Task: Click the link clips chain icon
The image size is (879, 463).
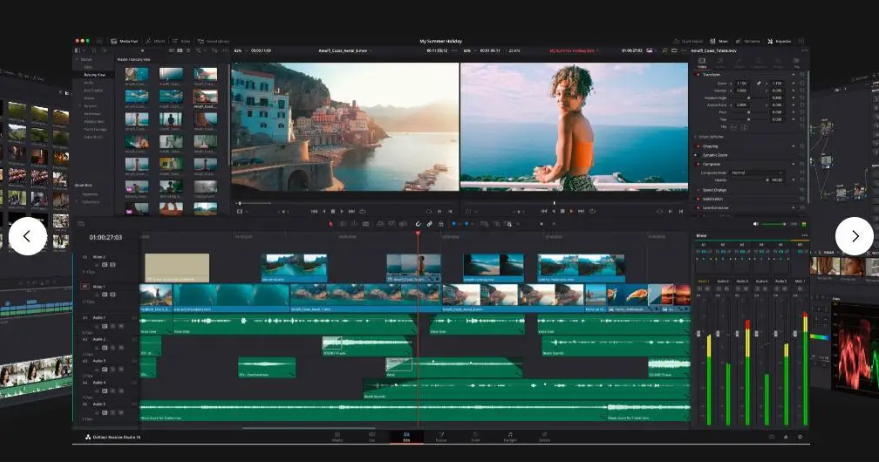Action: [429, 224]
